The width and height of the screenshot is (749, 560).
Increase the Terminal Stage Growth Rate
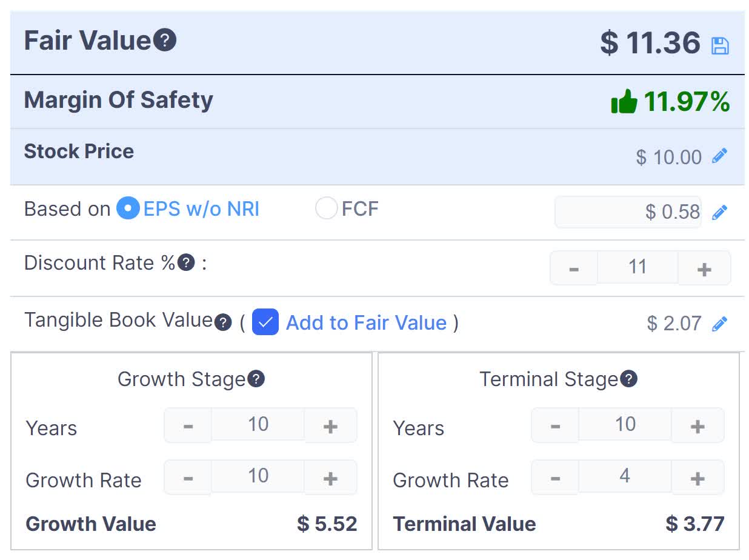pyautogui.click(x=698, y=477)
